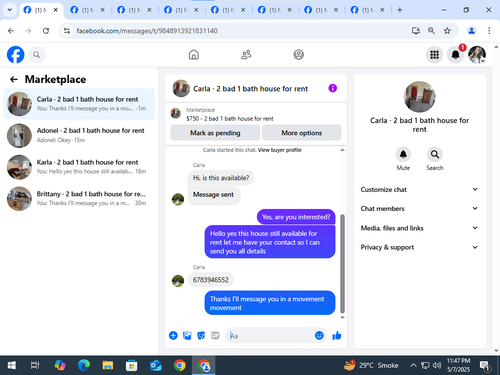The width and height of the screenshot is (500, 375).
Task: Open a new Chrome tab
Action: (x=400, y=10)
